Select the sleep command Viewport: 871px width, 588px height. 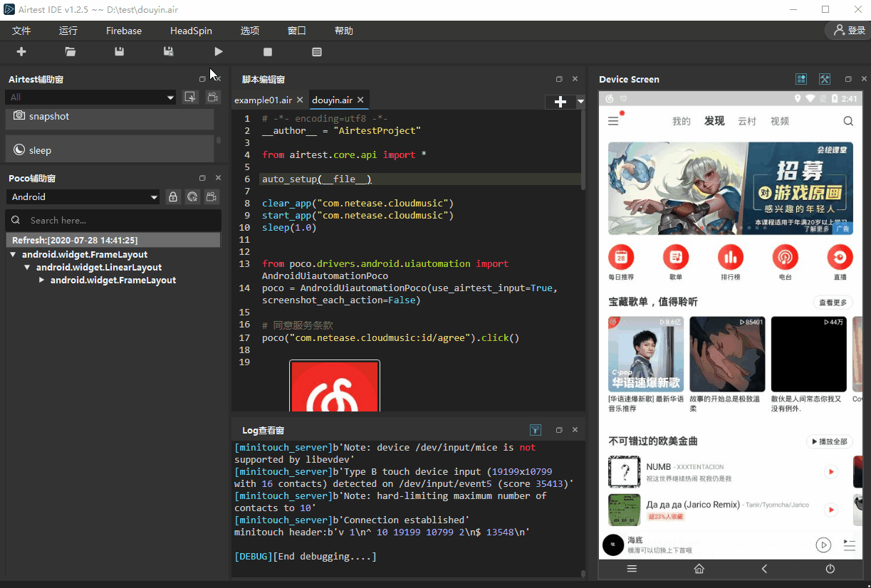(110, 150)
